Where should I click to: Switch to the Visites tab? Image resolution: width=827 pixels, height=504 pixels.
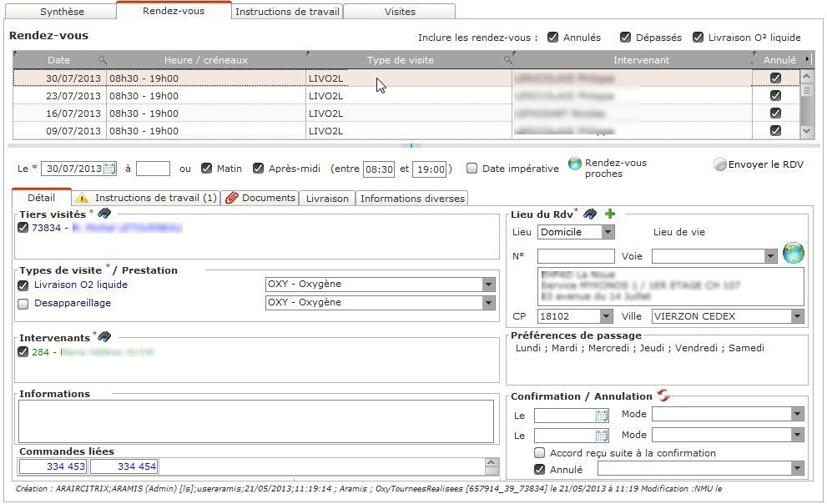(x=400, y=11)
